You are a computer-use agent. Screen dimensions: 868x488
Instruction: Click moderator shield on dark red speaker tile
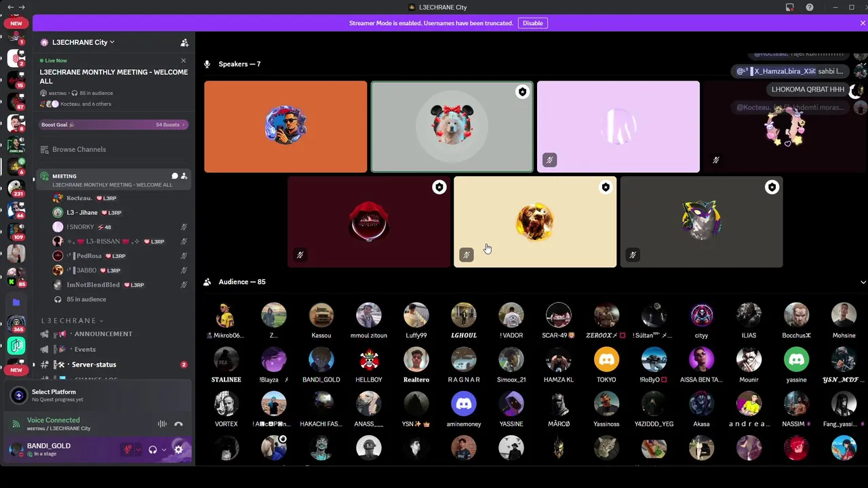coord(439,188)
